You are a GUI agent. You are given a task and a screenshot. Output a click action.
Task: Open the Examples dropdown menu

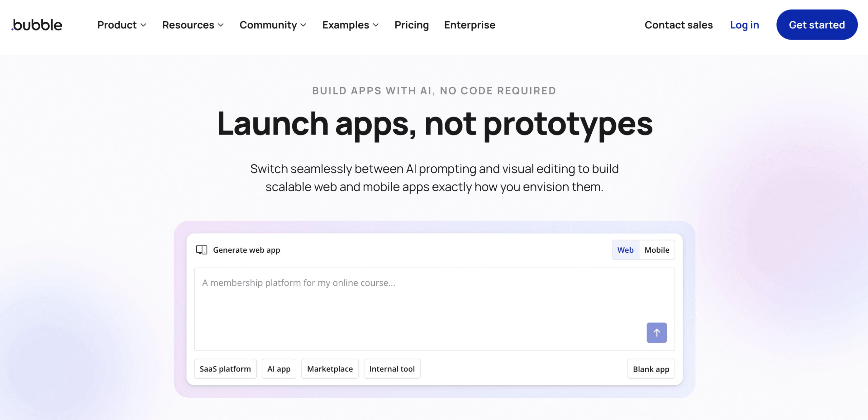[x=350, y=25]
